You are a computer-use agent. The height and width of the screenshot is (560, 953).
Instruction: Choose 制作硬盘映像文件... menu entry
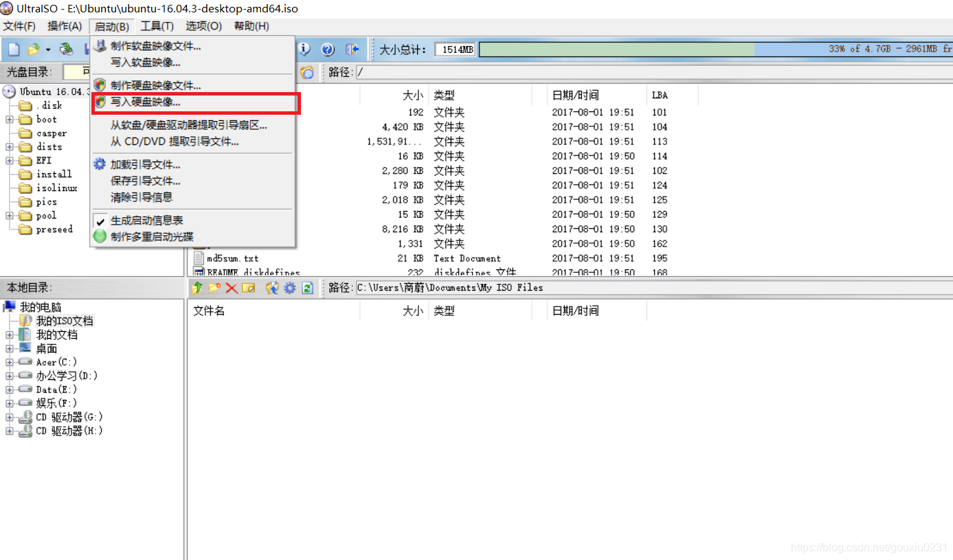pyautogui.click(x=193, y=86)
